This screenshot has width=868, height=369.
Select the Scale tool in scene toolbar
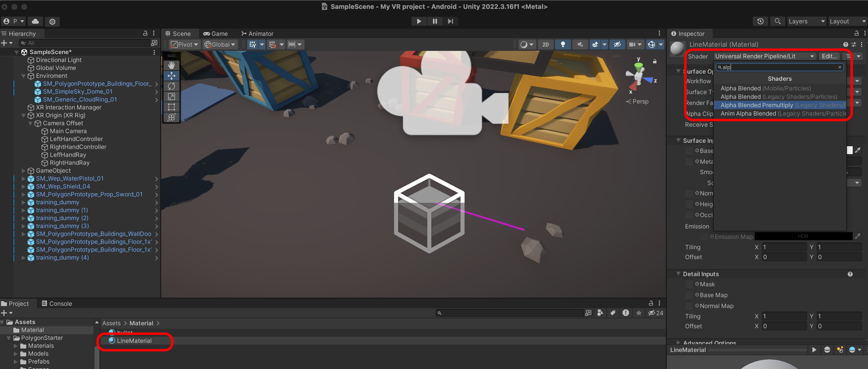coord(171,97)
